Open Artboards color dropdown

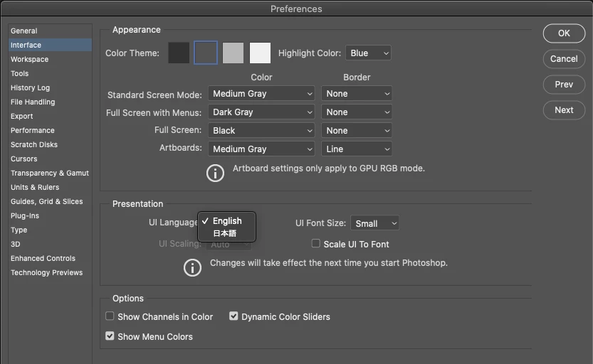(x=261, y=149)
